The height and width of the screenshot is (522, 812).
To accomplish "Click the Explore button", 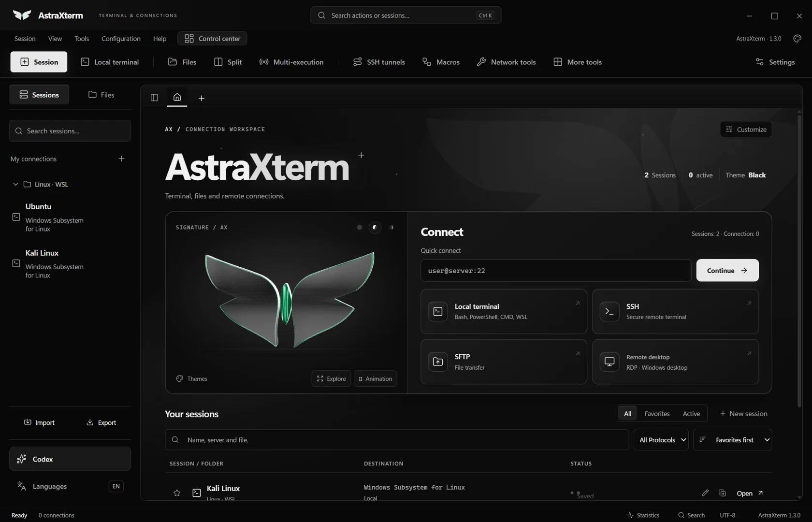I will [331, 379].
